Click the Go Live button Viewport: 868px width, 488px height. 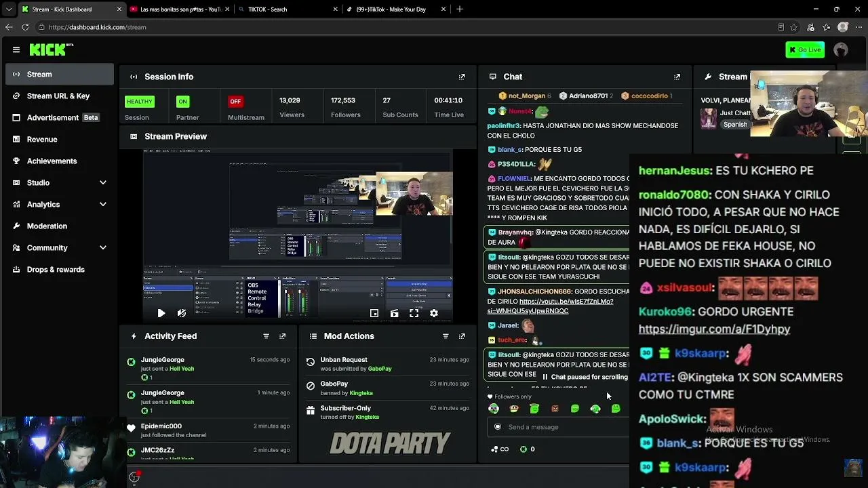pos(805,49)
